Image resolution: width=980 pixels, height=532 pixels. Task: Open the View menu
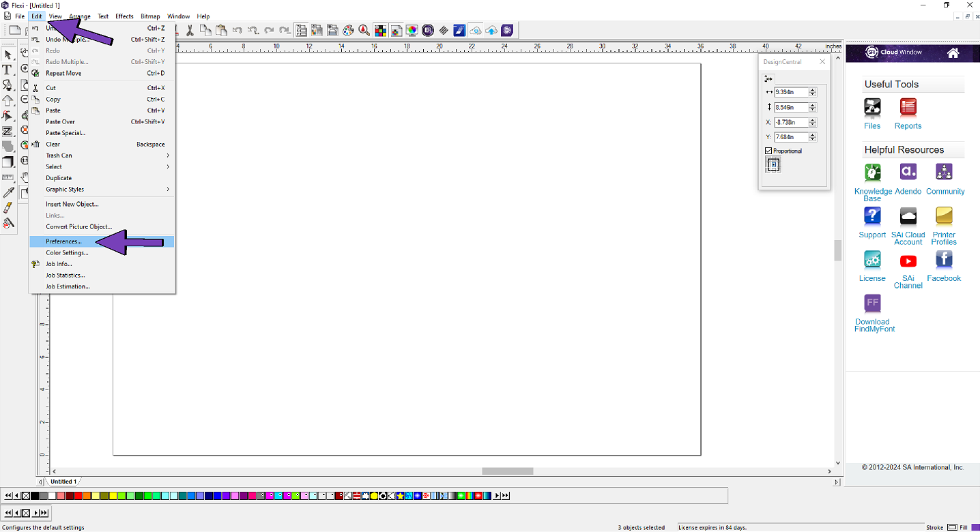click(55, 16)
